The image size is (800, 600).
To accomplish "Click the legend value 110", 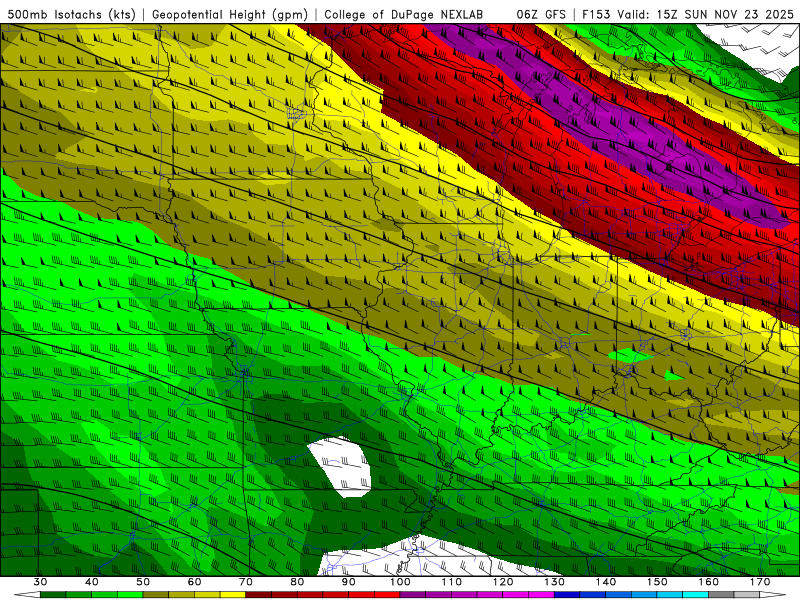I will point(452,582).
